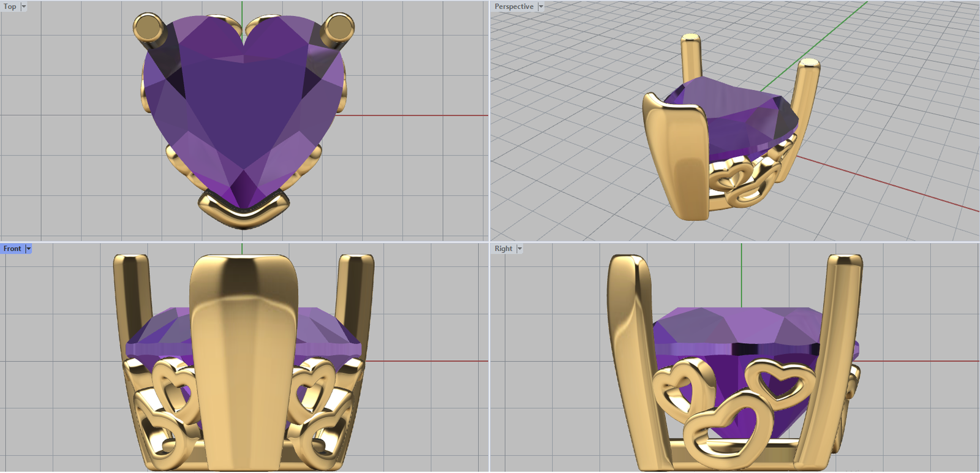
Task: Activate the Front viewport title label
Action: (12, 249)
